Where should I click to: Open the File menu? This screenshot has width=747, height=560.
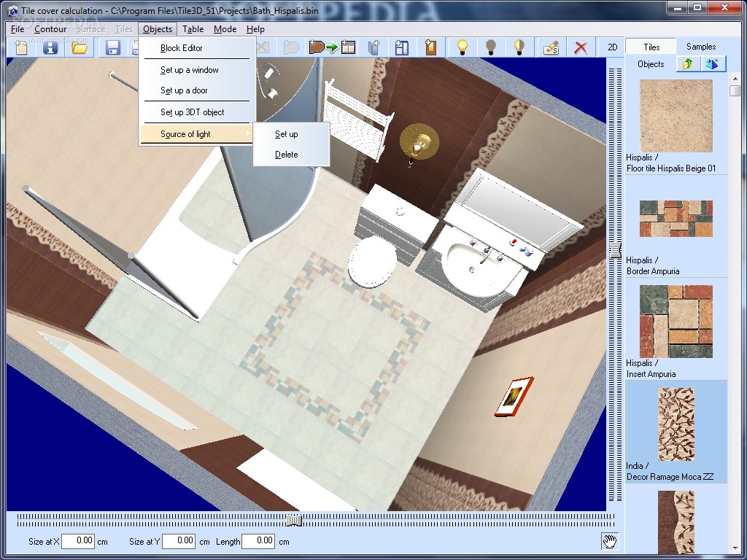[18, 29]
